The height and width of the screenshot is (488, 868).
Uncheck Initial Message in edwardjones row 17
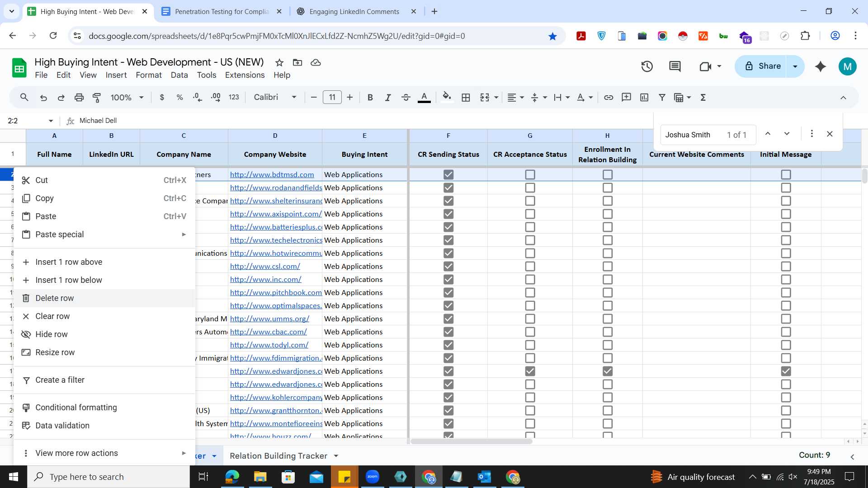(x=786, y=371)
